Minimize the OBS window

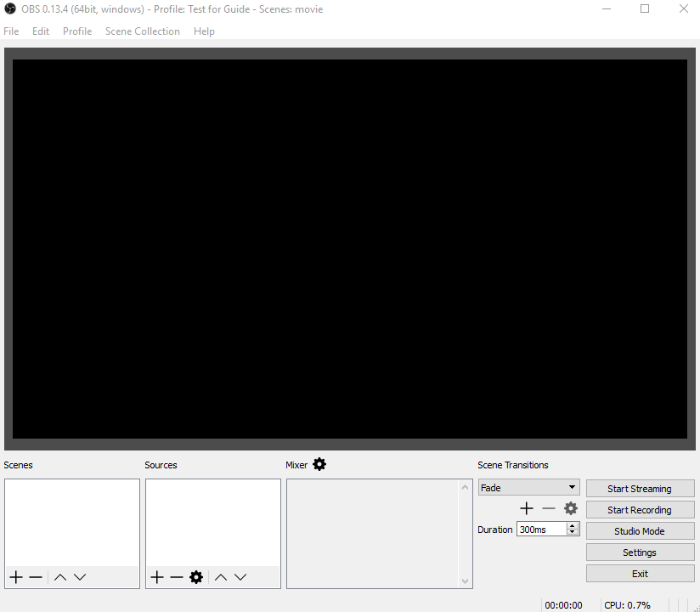pos(607,8)
